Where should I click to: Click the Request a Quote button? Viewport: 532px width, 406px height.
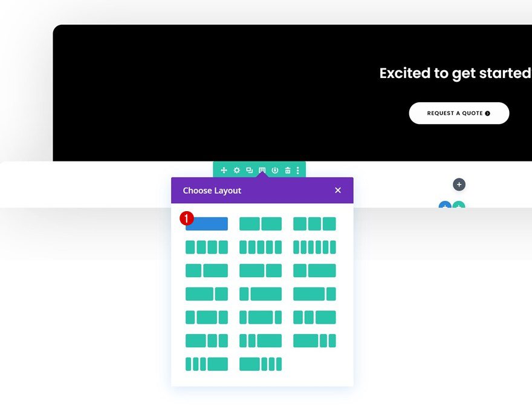[459, 113]
